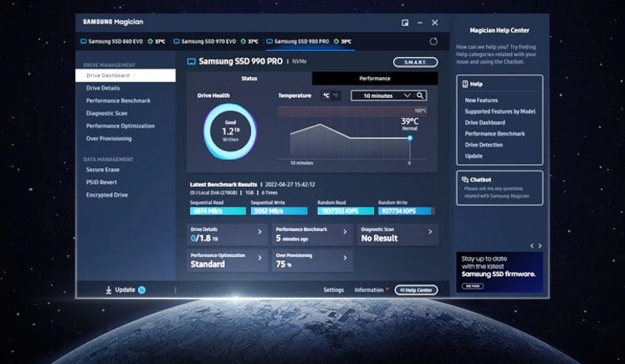Switch temperature unit to Fahrenheit
Image resolution: width=625 pixels, height=364 pixels.
click(x=336, y=95)
